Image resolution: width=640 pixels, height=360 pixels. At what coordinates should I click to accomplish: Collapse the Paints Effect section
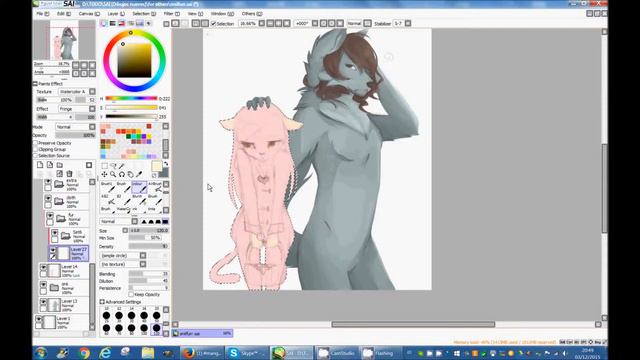pos(35,83)
